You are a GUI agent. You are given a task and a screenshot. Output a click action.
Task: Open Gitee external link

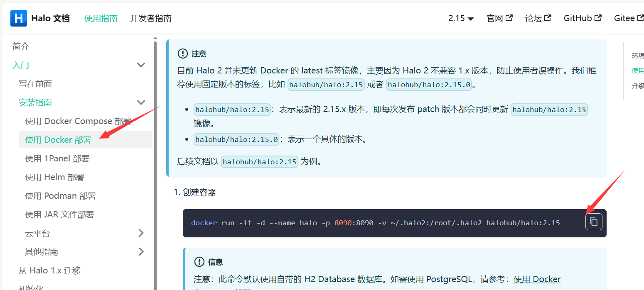(629, 18)
